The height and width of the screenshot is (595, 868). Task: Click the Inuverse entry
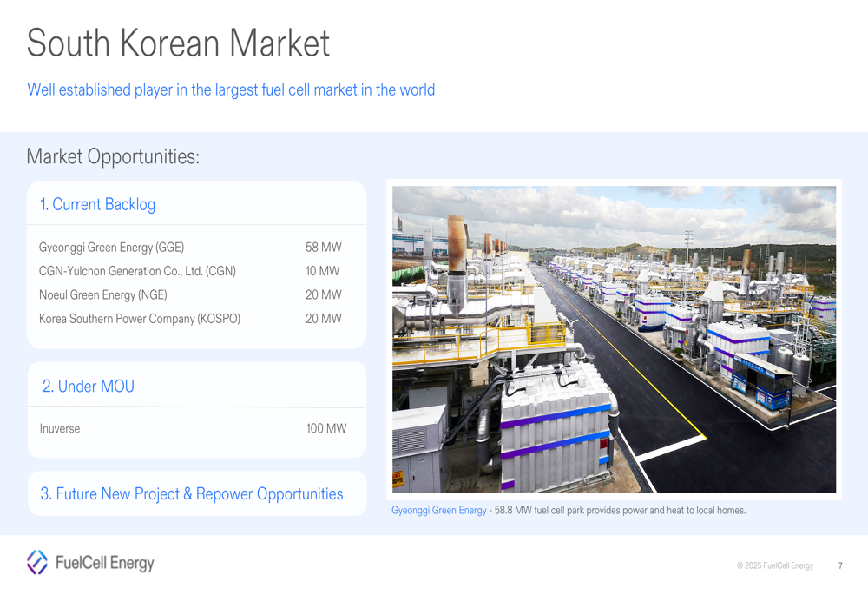point(59,428)
